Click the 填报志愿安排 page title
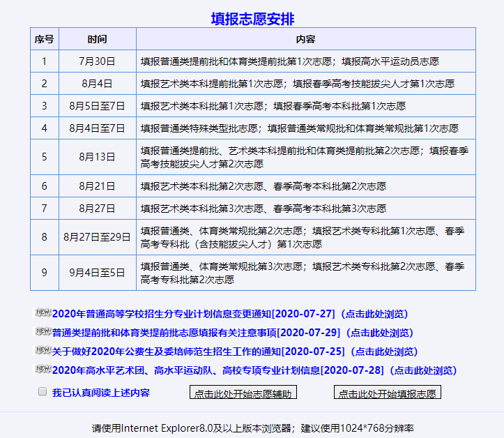504x438 pixels. click(x=252, y=18)
